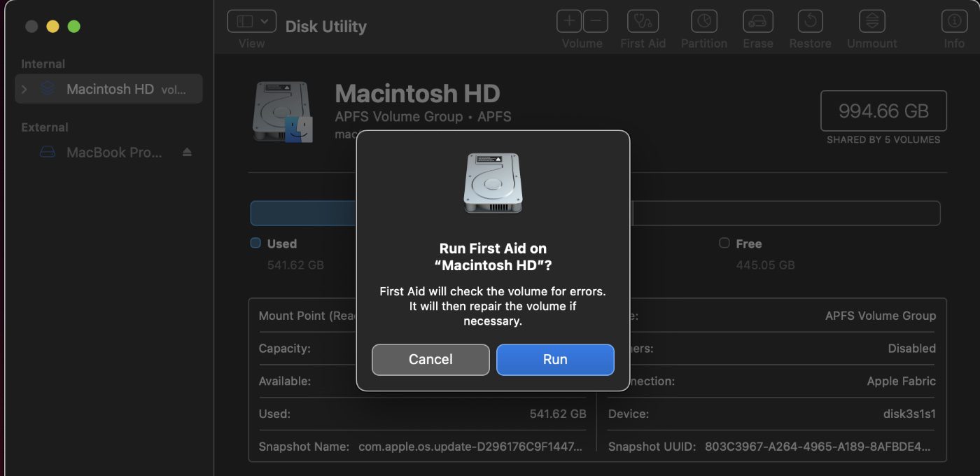Image resolution: width=980 pixels, height=476 pixels.
Task: Eject the external MacBook Pro disk
Action: tap(187, 152)
